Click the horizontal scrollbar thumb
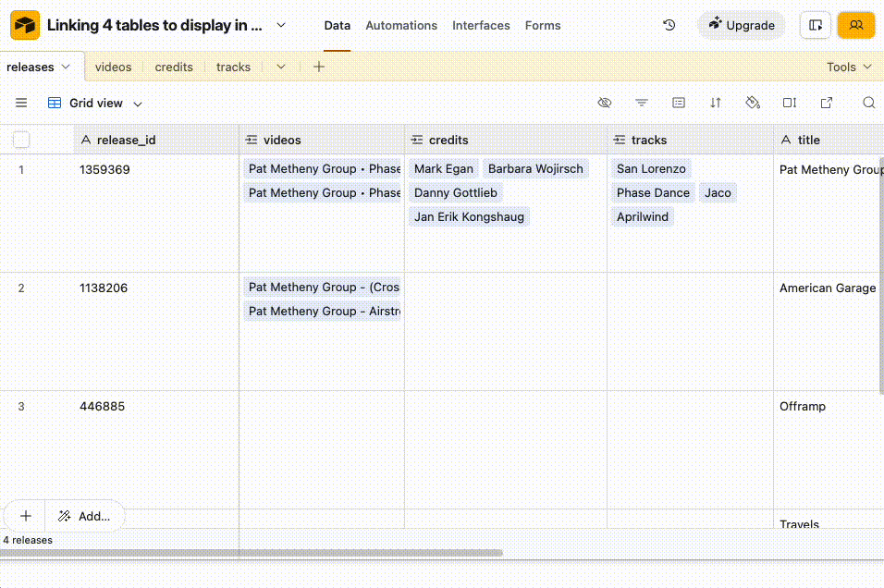Screen dimensions: 884x588 point(252,553)
